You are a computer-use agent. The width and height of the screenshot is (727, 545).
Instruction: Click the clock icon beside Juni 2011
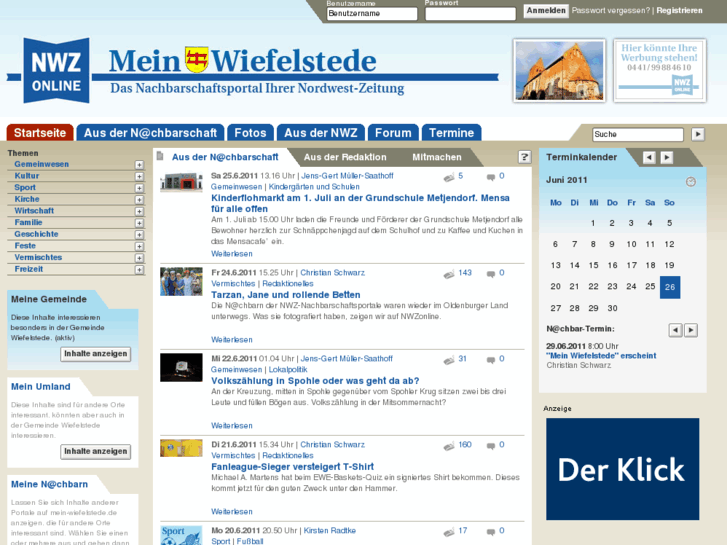(x=691, y=181)
